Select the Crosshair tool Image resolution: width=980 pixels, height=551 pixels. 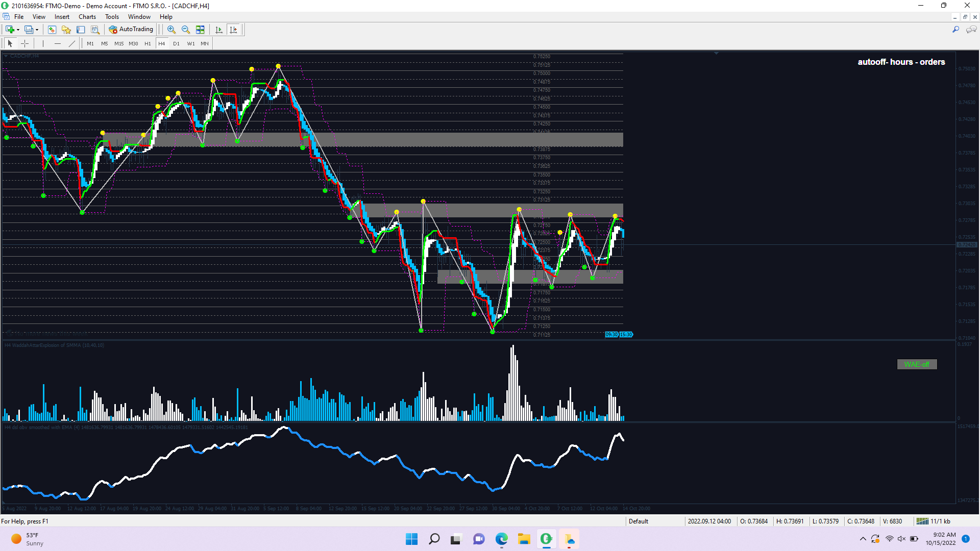(24, 43)
